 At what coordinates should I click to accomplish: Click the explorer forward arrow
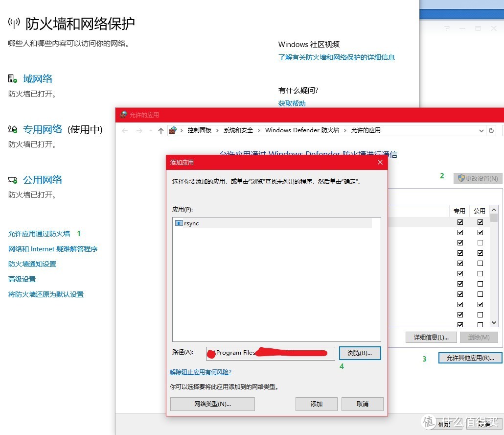139,131
